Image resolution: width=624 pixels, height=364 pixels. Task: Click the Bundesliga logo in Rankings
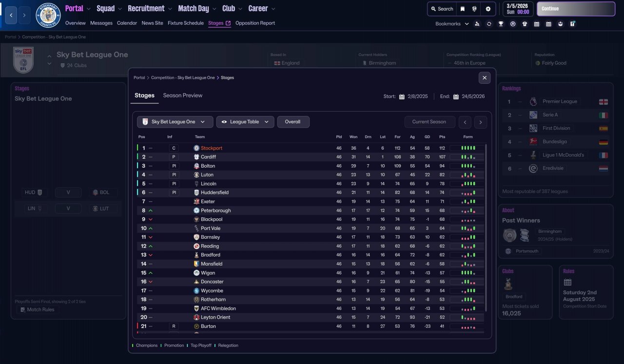click(533, 141)
